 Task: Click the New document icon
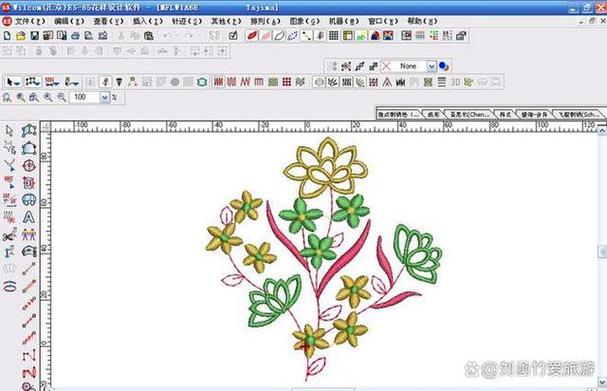tap(7, 36)
